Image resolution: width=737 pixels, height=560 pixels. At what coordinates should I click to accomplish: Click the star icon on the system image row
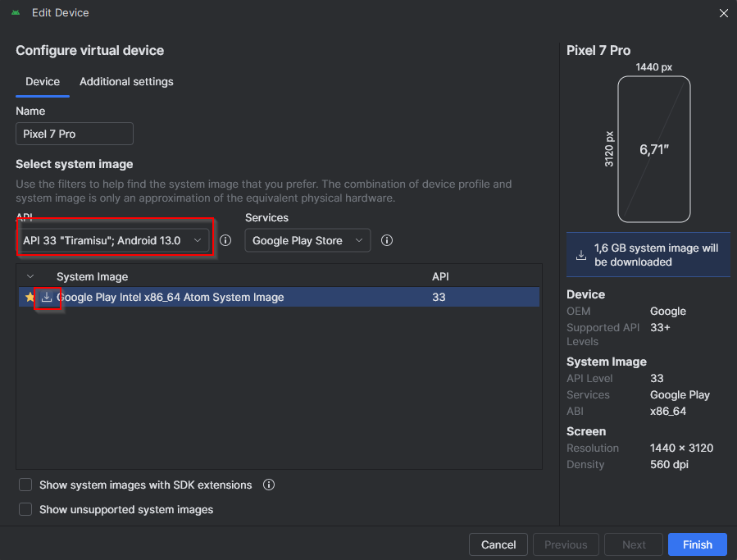click(x=30, y=297)
